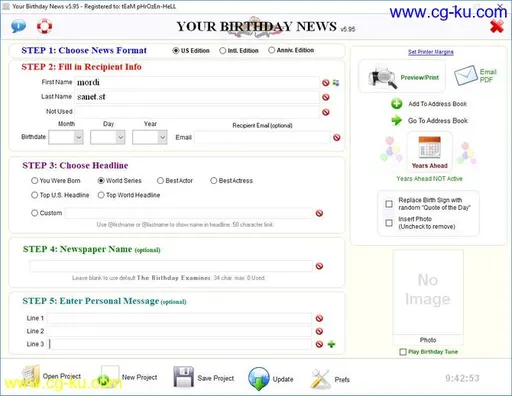
Task: Open the birthdate Year dropdown
Action: click(150, 137)
